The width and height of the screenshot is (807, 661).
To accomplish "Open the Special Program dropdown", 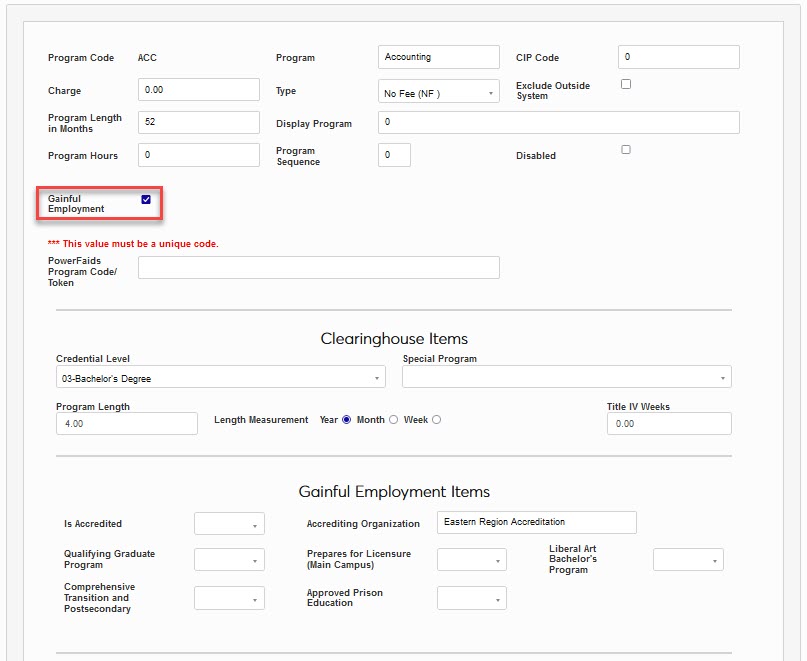I will pyautogui.click(x=566, y=378).
